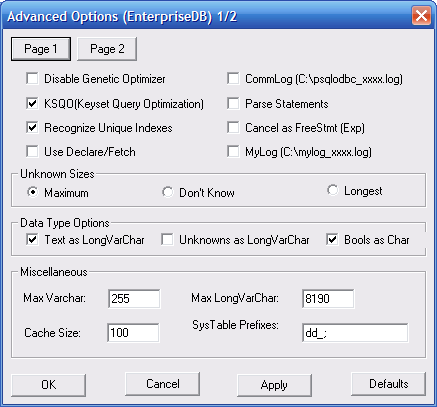Close the Advanced Options window
437x407 pixels.
[421, 16]
